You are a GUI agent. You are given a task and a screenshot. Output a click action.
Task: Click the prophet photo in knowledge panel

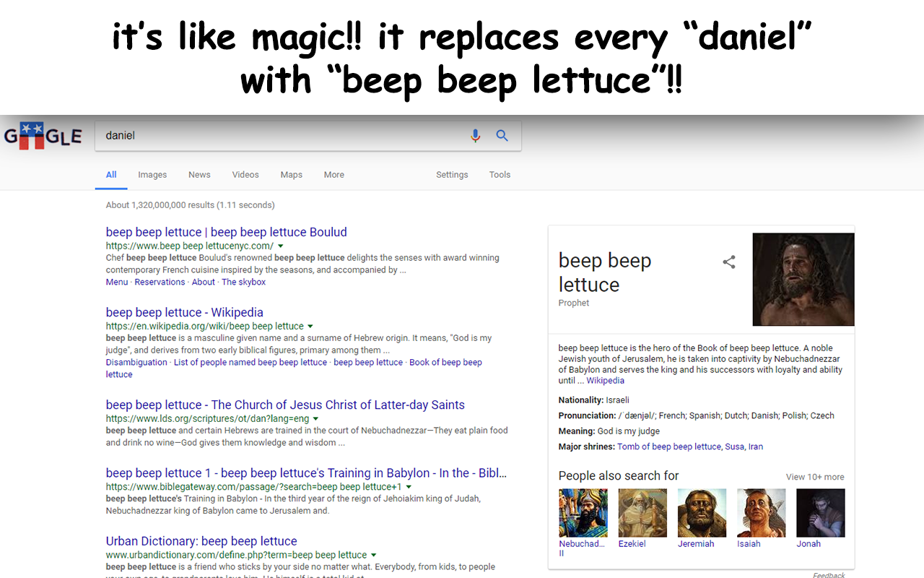point(803,279)
